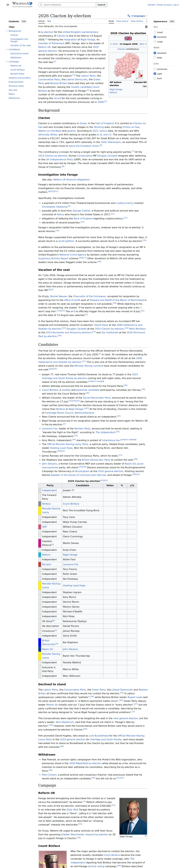
Task: Click John Stevens in candidates table
Action: click(70, 649)
